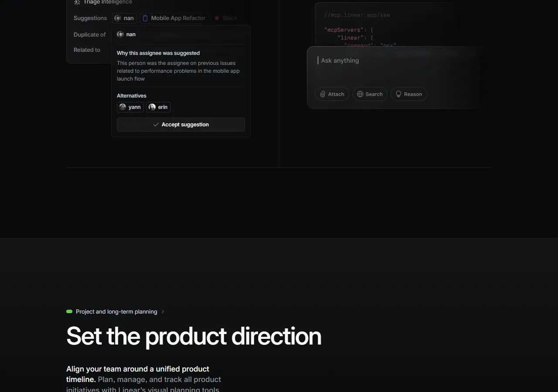Click the Accept suggestion button

(181, 124)
